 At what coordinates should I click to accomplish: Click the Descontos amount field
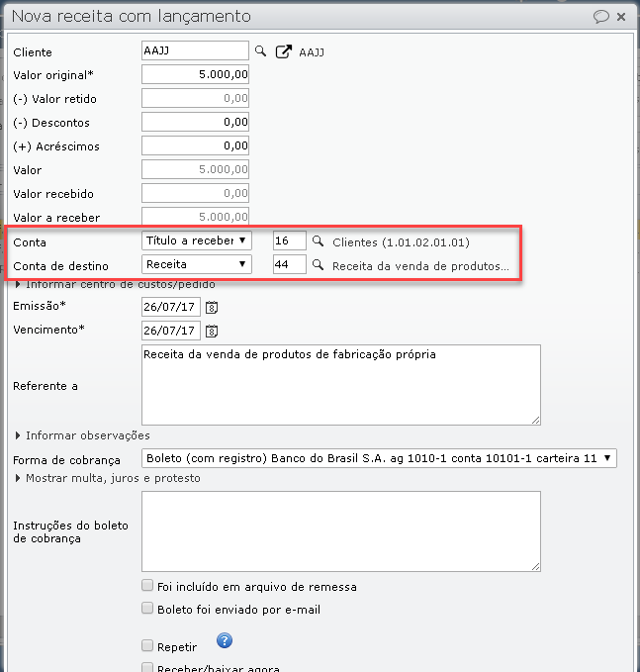click(195, 122)
